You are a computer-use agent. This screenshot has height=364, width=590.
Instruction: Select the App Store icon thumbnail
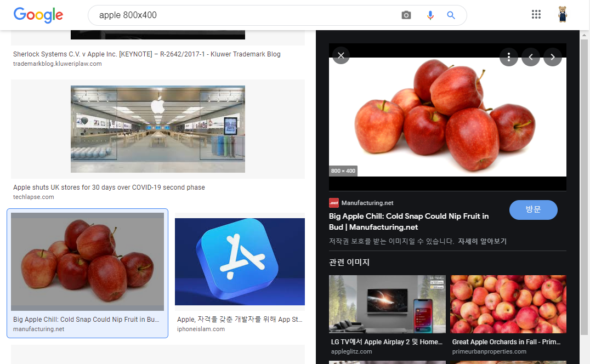click(240, 261)
